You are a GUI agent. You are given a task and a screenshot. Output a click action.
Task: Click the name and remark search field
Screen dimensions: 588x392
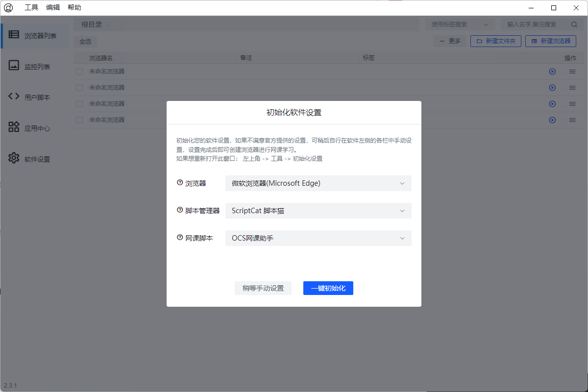[537, 24]
